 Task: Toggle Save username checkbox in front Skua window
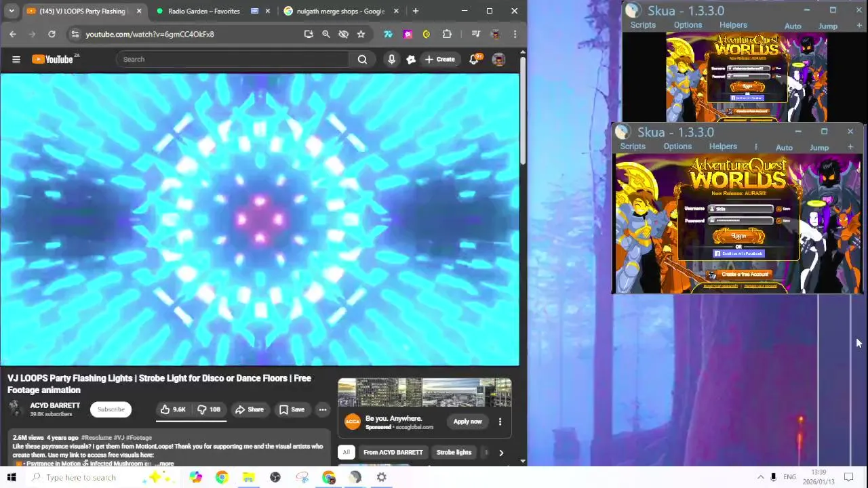pos(778,209)
